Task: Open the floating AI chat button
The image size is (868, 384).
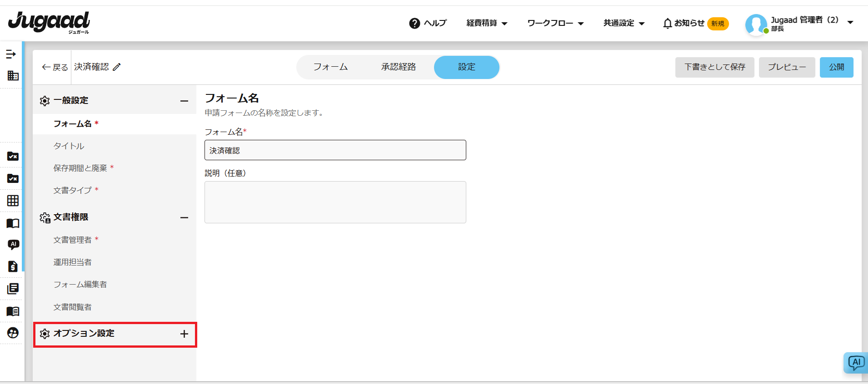Action: pos(856,363)
